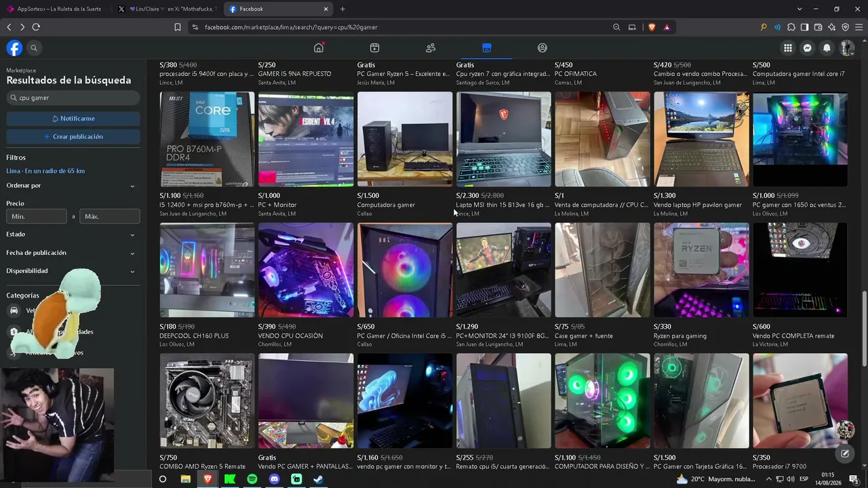This screenshot has width=868, height=488.
Task: Open the Windows notification center icon
Action: [854, 479]
